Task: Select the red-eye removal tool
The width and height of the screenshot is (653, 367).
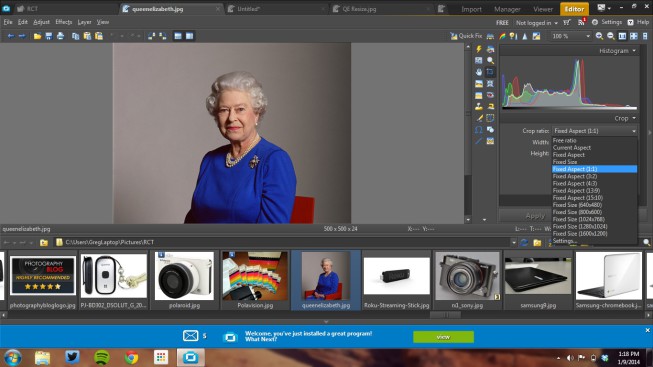Action: click(490, 95)
